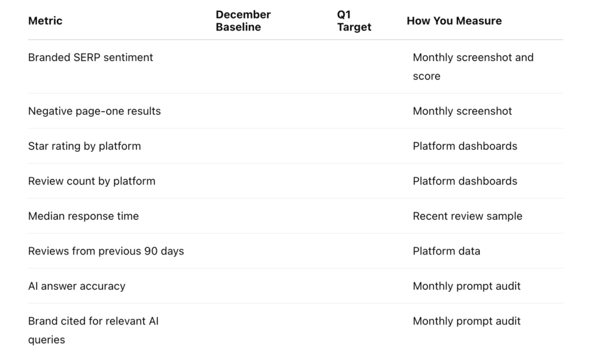
Task: Click Platform dashboards in Star rating row
Action: (465, 146)
